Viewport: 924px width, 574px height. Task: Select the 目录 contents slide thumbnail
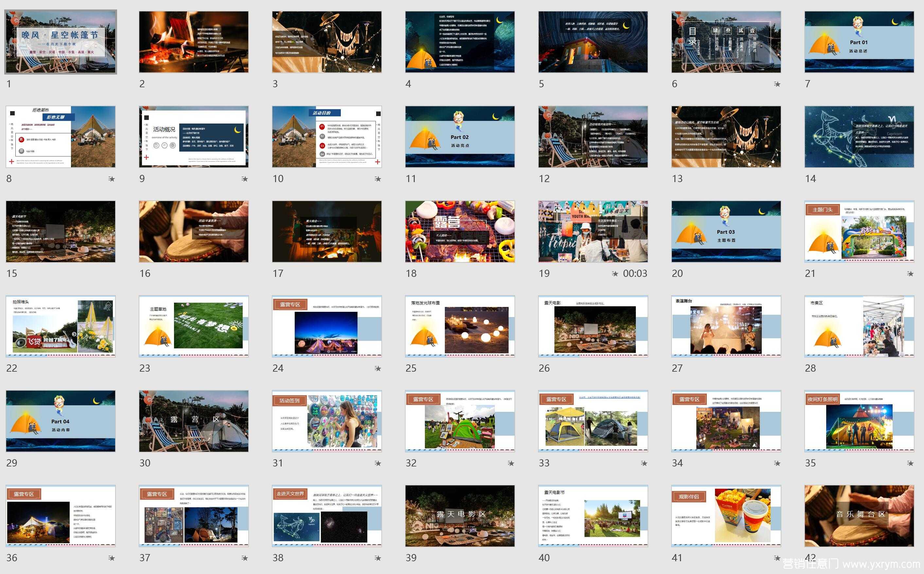(726, 42)
